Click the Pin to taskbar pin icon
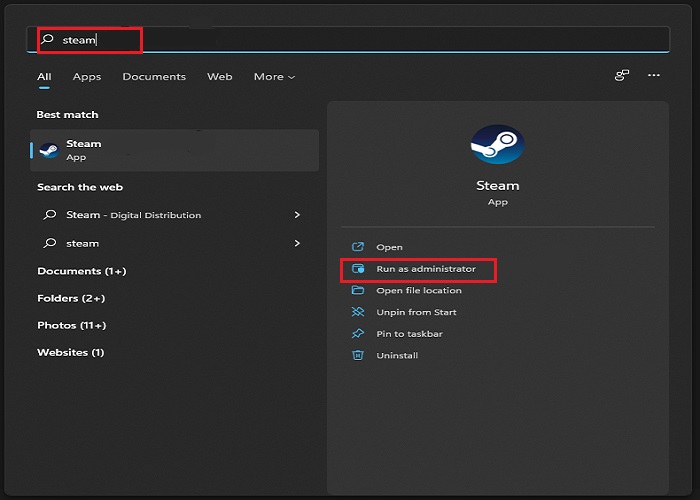700x500 pixels. pyautogui.click(x=358, y=333)
